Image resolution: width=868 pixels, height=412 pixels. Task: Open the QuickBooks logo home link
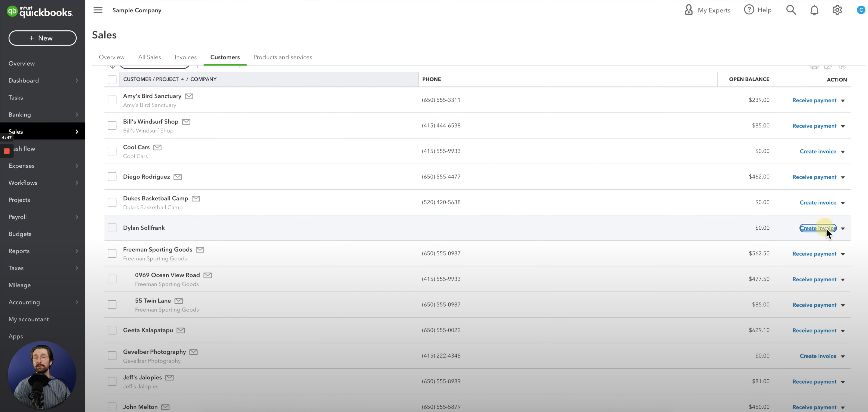point(40,12)
